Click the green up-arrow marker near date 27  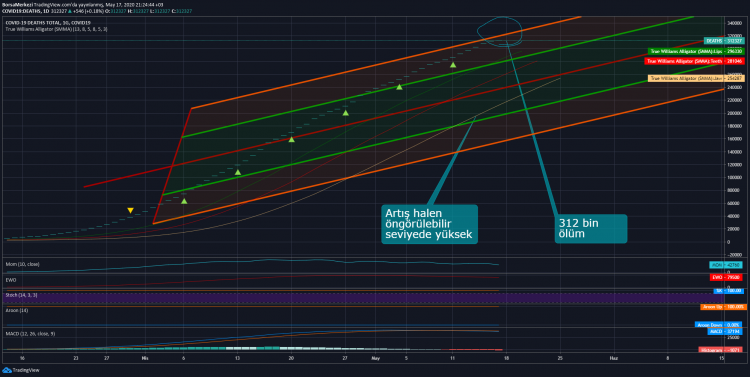tap(345, 112)
